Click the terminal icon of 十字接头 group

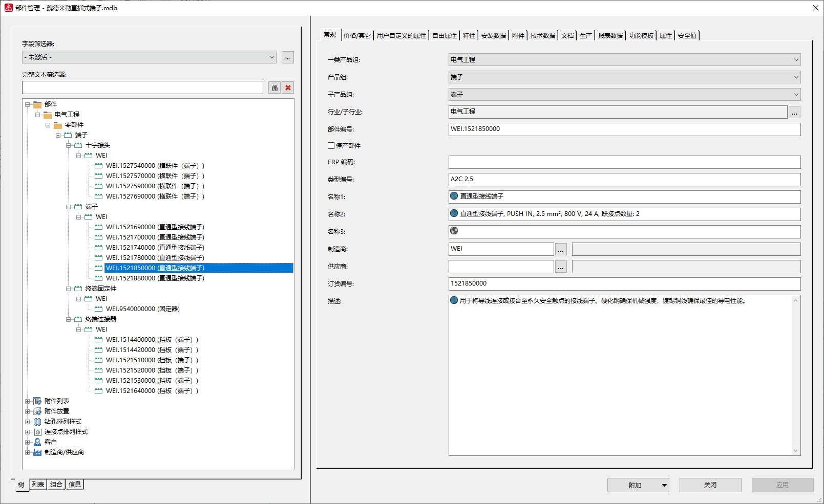point(78,145)
